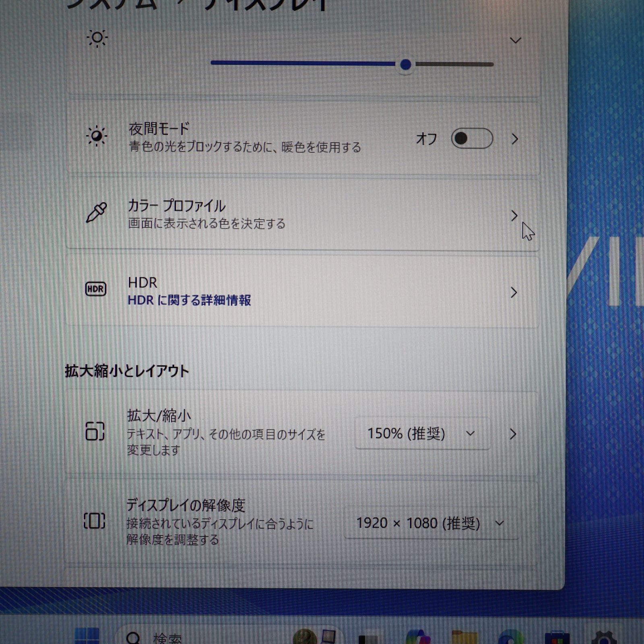Expand the brightness section chevron

[x=515, y=40]
